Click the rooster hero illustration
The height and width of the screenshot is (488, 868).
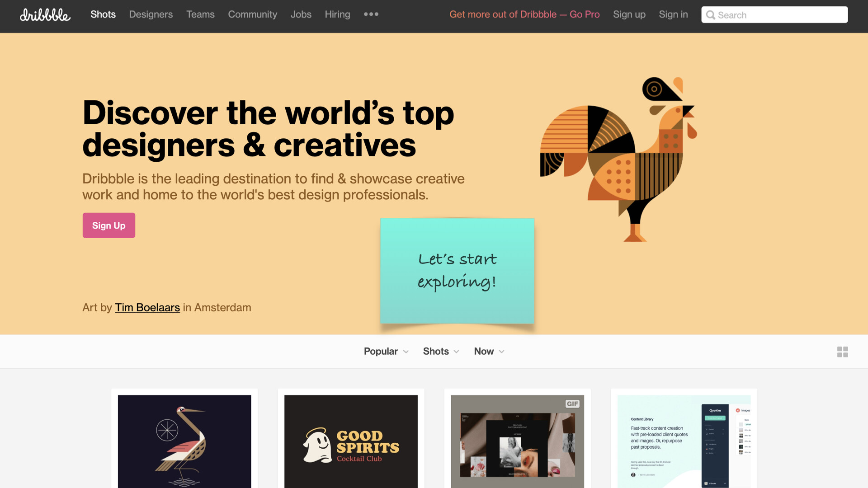coord(618,159)
